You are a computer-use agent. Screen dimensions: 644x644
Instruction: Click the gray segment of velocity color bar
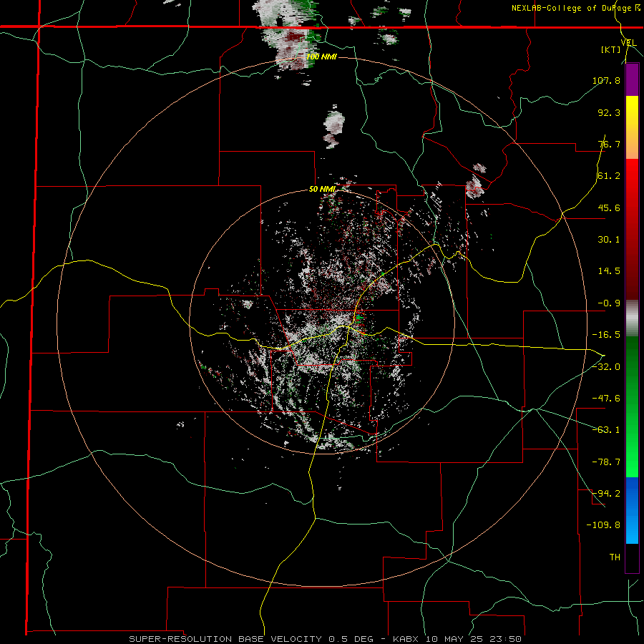pos(632,318)
